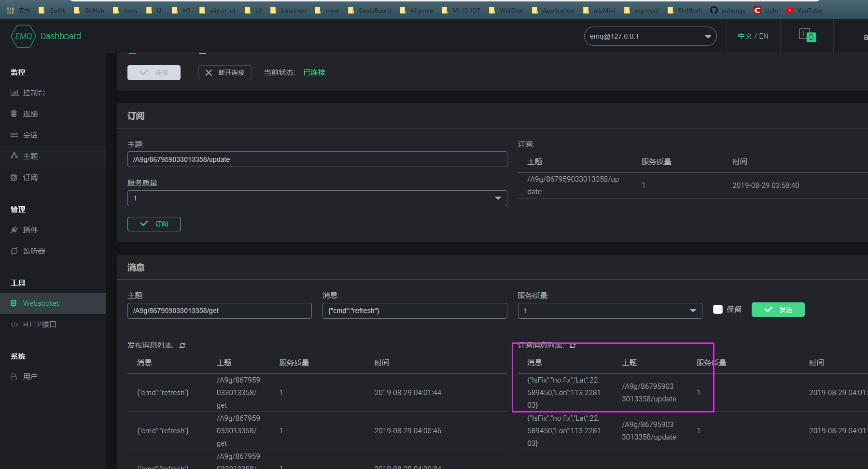Click the 已连接 connected status text
Screen dimensions: 868x469
(x=314, y=72)
